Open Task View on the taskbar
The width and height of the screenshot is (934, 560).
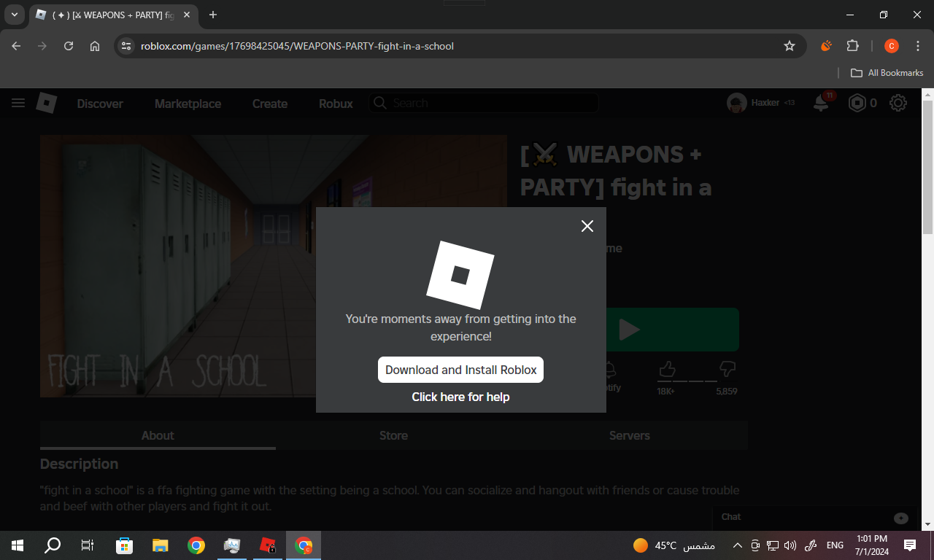pos(88,545)
